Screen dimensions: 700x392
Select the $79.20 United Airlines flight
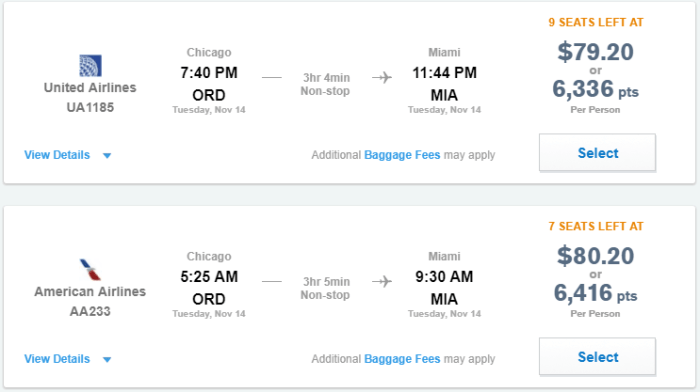point(597,153)
